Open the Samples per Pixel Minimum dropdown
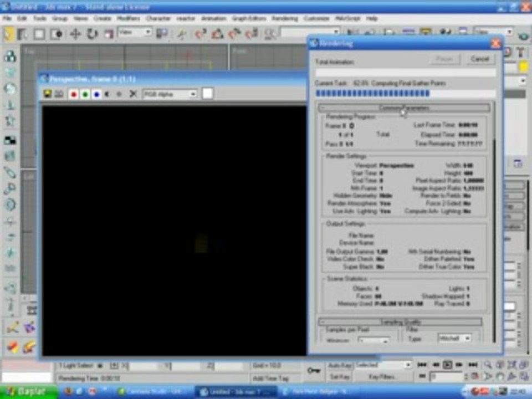Viewport: 532px width, 399px height. tap(374, 340)
